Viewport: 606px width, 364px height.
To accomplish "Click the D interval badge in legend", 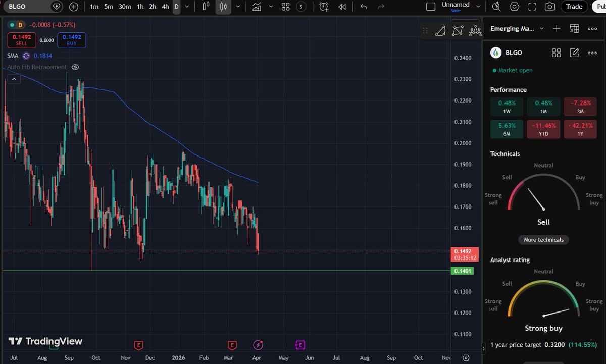I will 20,25.
